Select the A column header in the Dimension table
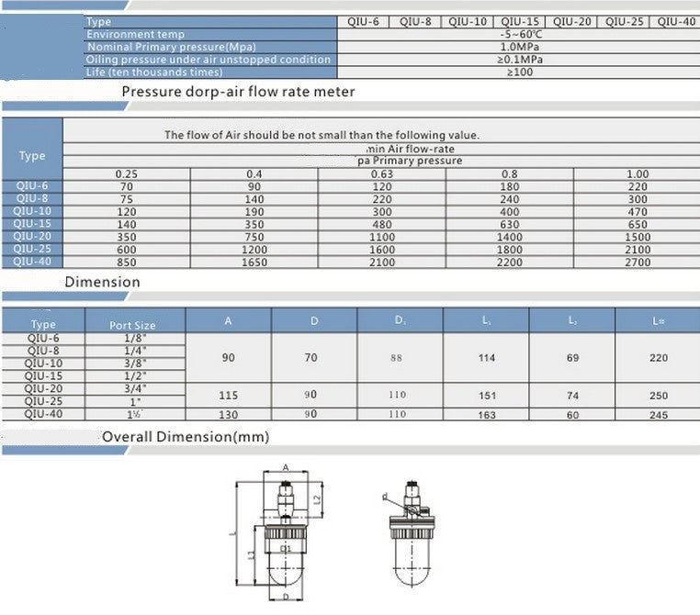The width and height of the screenshot is (700, 615). tap(228, 320)
